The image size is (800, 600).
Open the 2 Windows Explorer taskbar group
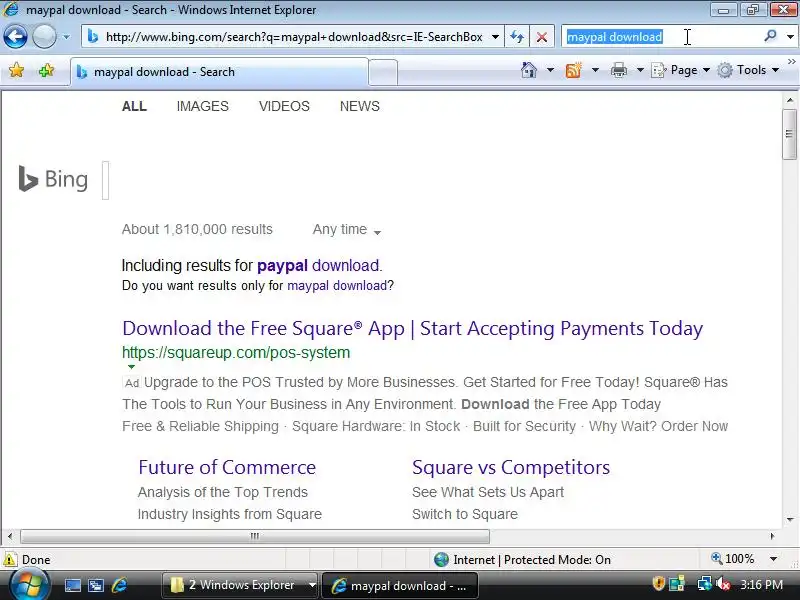[x=240, y=585]
